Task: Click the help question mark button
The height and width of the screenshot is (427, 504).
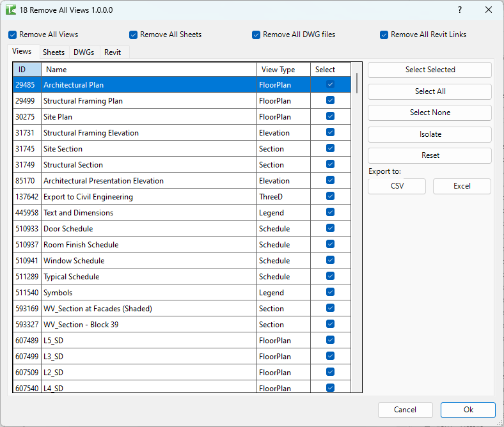Action: pos(460,10)
